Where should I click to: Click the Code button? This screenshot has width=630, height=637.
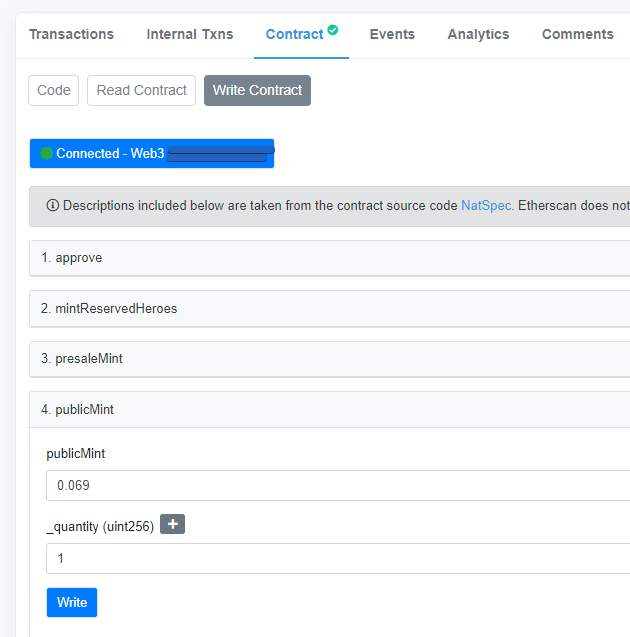(54, 90)
